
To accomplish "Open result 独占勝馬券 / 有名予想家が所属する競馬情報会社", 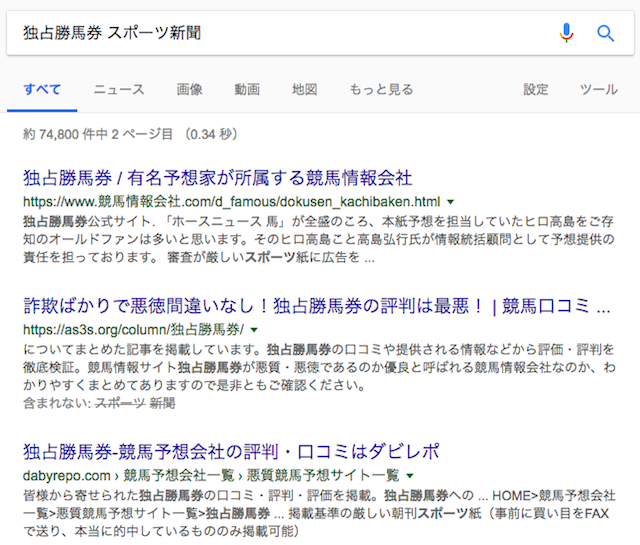I will pos(218,178).
